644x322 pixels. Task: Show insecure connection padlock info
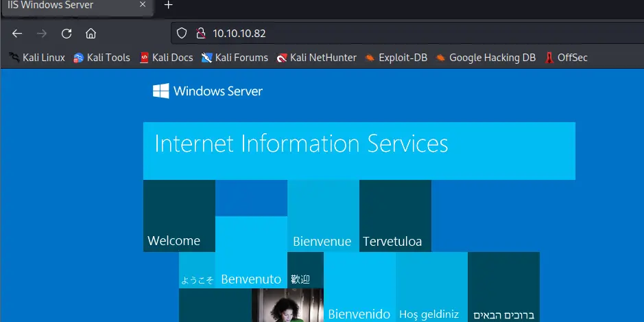[x=200, y=34]
